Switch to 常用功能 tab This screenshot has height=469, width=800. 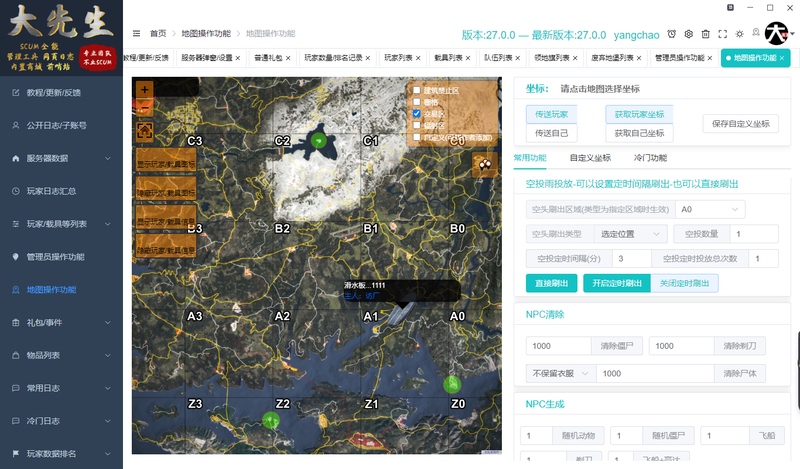pyautogui.click(x=530, y=158)
